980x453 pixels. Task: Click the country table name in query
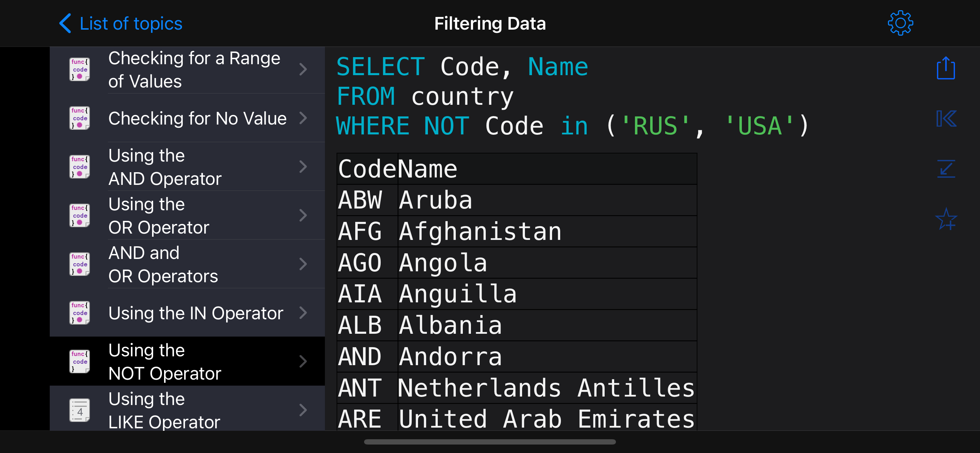(x=462, y=97)
